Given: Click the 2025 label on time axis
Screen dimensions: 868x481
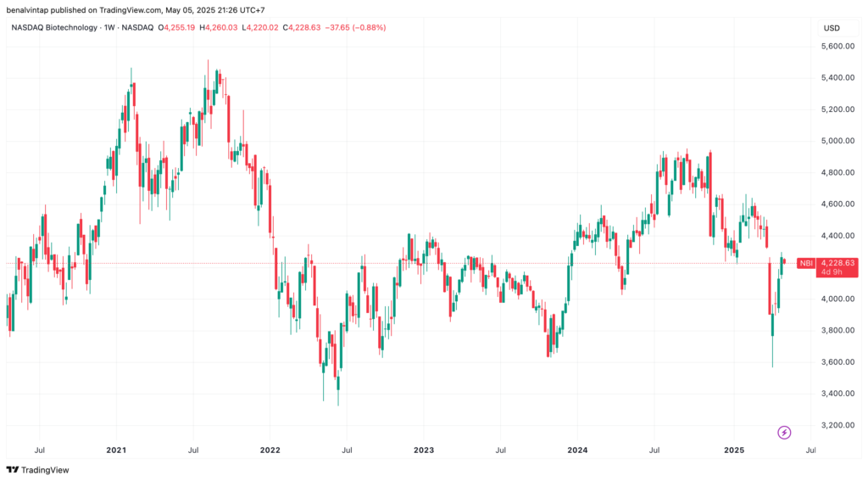Looking at the screenshot, I should coord(734,450).
